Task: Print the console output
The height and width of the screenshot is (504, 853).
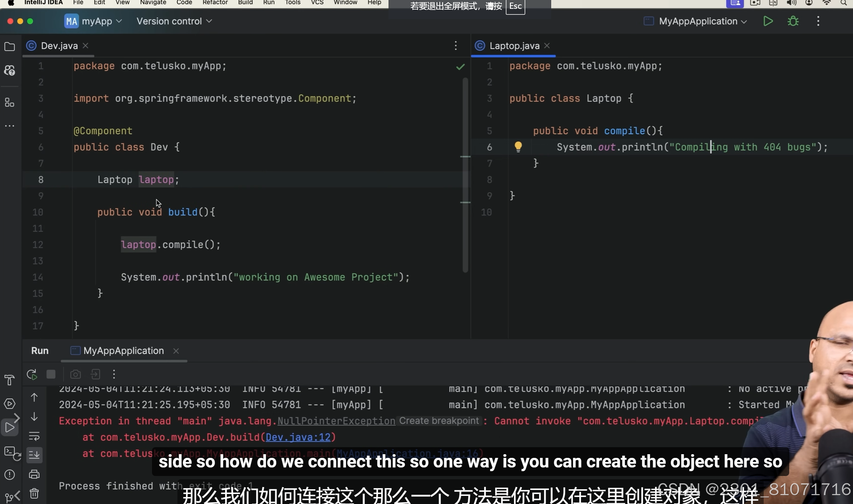Action: coord(34,474)
